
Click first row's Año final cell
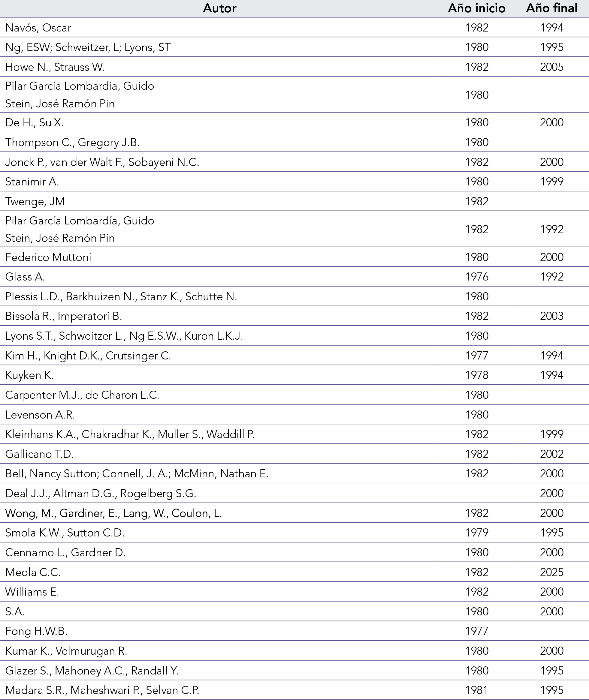(x=551, y=27)
